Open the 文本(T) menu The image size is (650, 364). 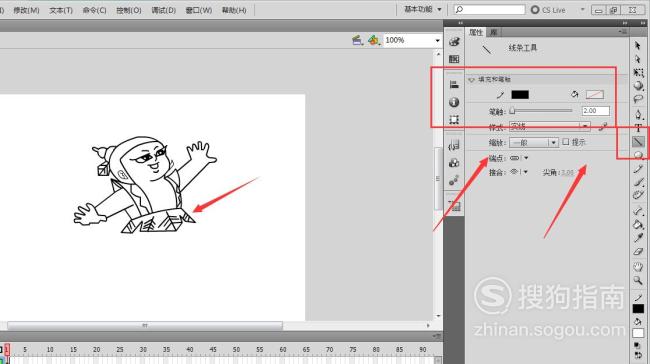61,10
